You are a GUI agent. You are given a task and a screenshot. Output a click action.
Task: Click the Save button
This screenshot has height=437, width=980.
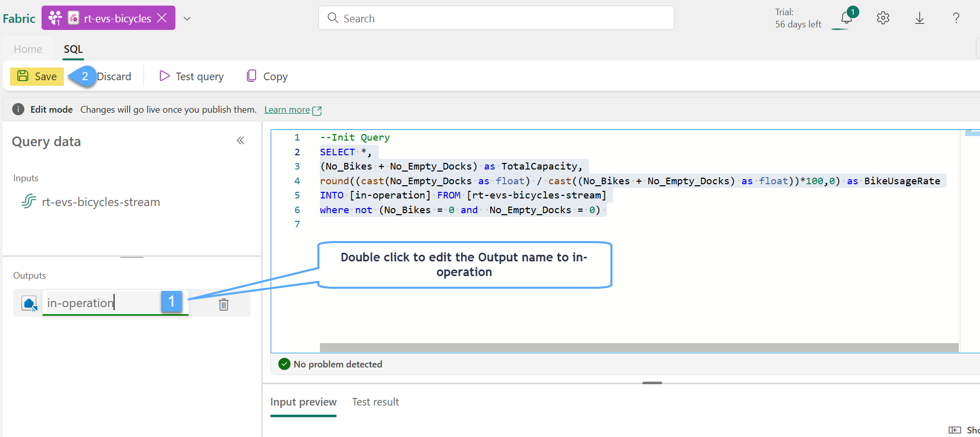(x=37, y=76)
